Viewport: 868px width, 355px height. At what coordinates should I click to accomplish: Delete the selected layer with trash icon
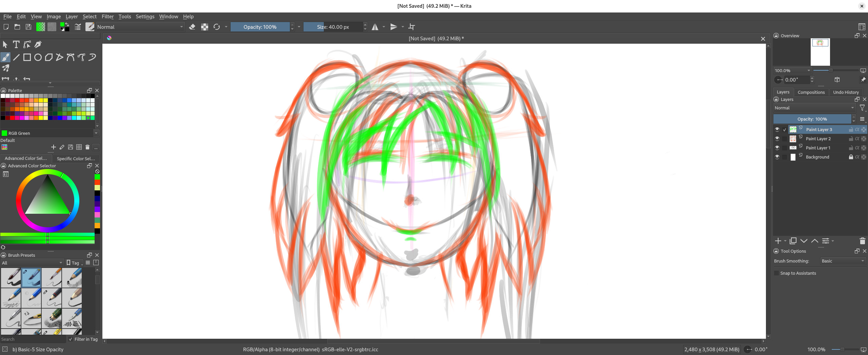[862, 241]
